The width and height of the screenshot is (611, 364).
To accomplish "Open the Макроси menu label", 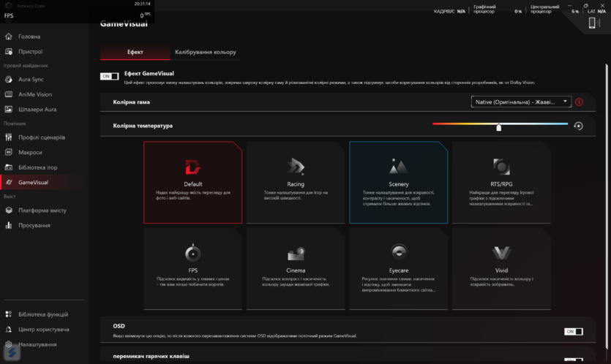I will [30, 152].
